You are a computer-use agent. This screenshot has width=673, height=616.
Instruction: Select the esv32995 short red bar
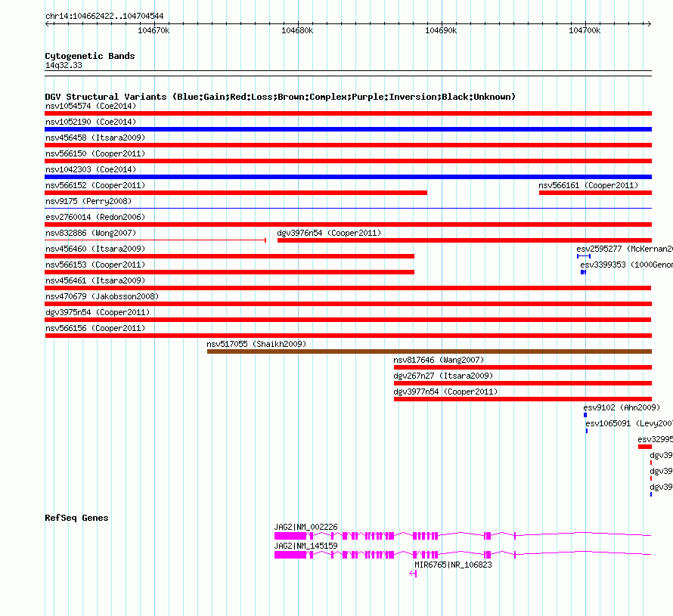645,447
